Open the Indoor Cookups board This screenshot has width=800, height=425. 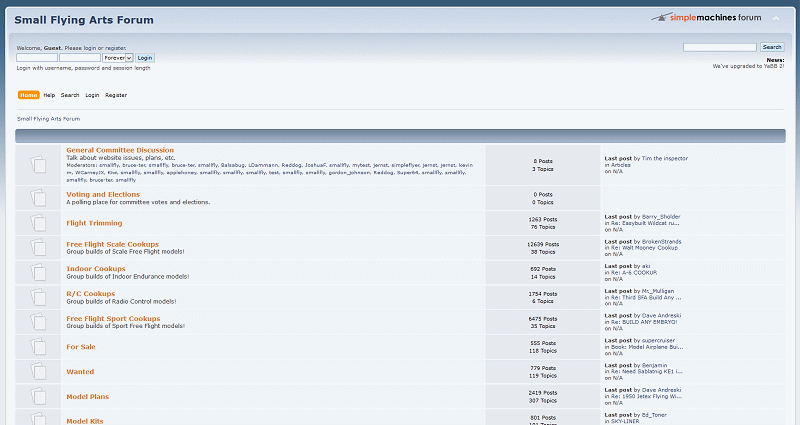click(x=96, y=269)
